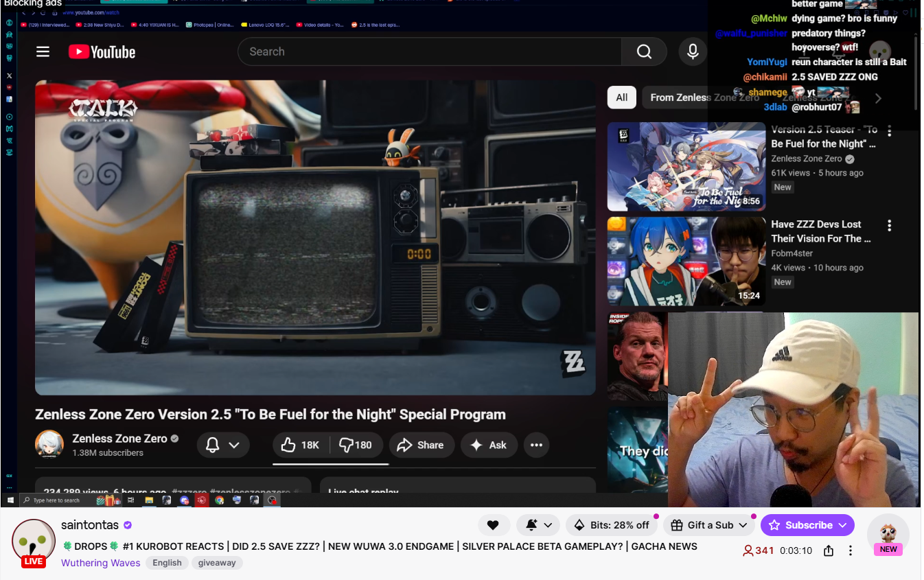Open the 'I Interviewed' bookmark
Screen dimensions: 924x580
pos(45,25)
